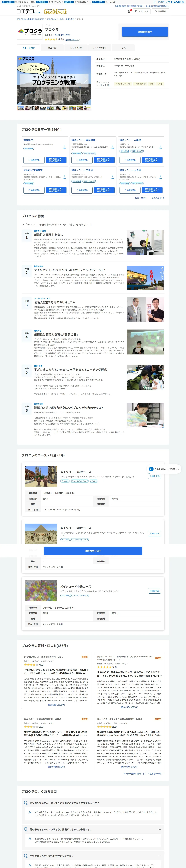This screenshot has width=186, height=868.
Task: Click the JavaScript help icon tag
Action: [x=140, y=84]
